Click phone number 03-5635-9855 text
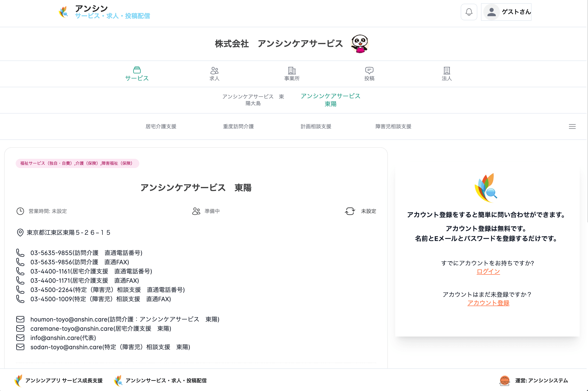Viewport: 588px width, 391px height. (x=86, y=253)
